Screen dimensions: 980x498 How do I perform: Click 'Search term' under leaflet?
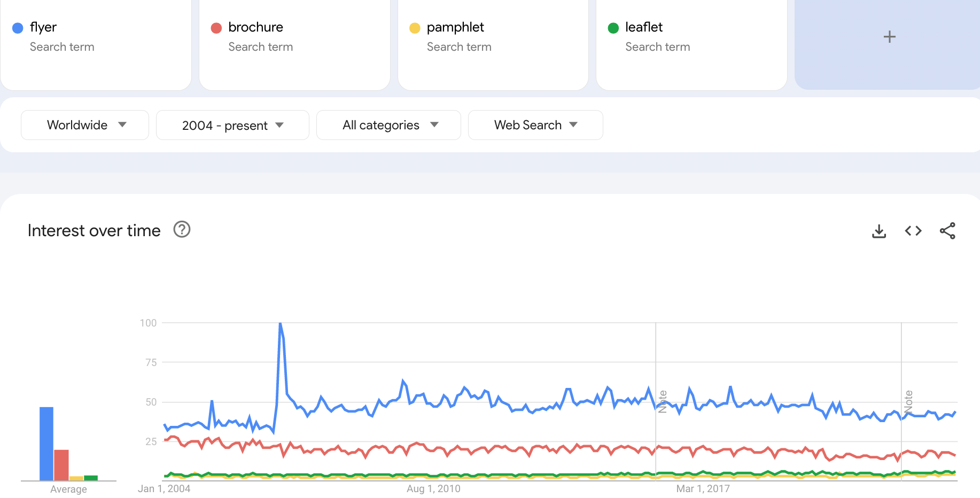pos(658,47)
